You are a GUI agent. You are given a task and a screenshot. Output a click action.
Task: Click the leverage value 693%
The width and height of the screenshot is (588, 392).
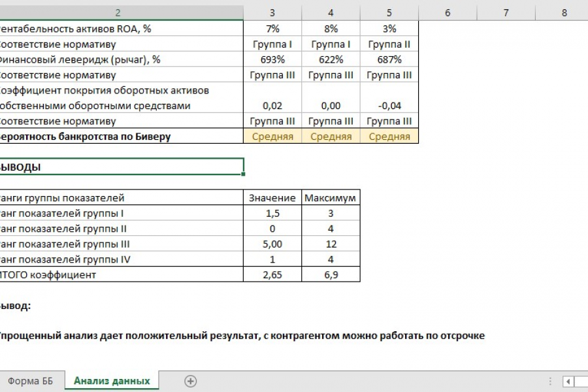click(x=272, y=59)
